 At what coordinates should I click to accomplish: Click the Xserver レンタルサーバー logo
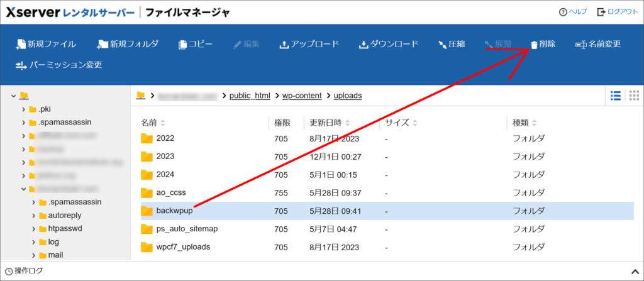[70, 13]
